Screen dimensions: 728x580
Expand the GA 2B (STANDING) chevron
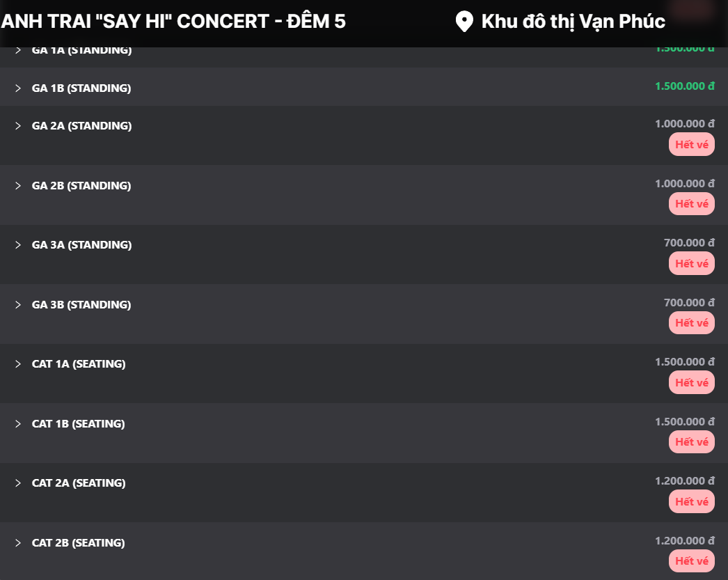point(18,186)
